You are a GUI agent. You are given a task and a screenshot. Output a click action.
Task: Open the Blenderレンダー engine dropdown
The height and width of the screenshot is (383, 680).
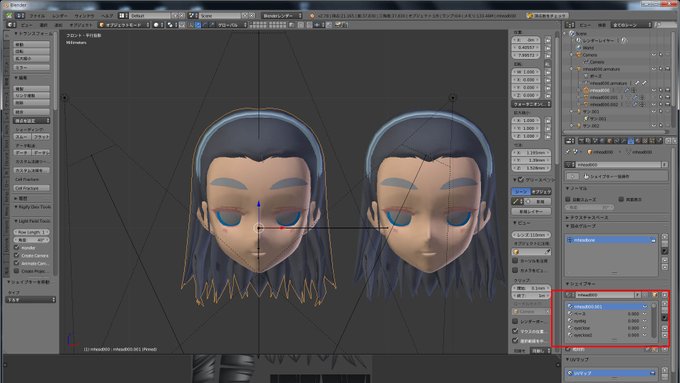click(x=282, y=16)
